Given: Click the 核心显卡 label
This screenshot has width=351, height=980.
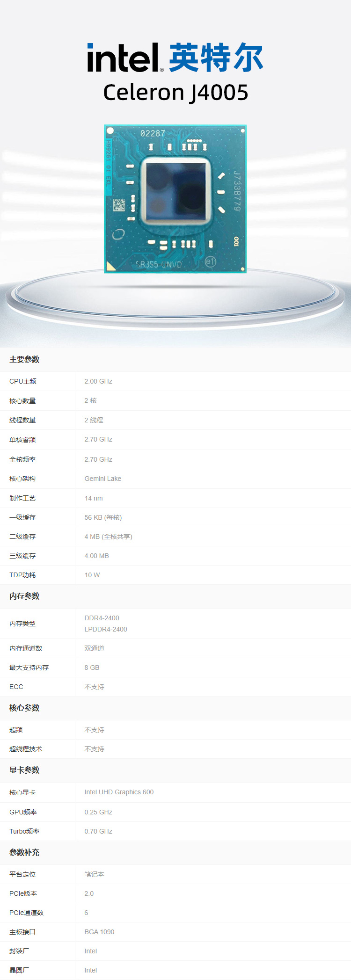Looking at the screenshot, I should pyautogui.click(x=22, y=792).
